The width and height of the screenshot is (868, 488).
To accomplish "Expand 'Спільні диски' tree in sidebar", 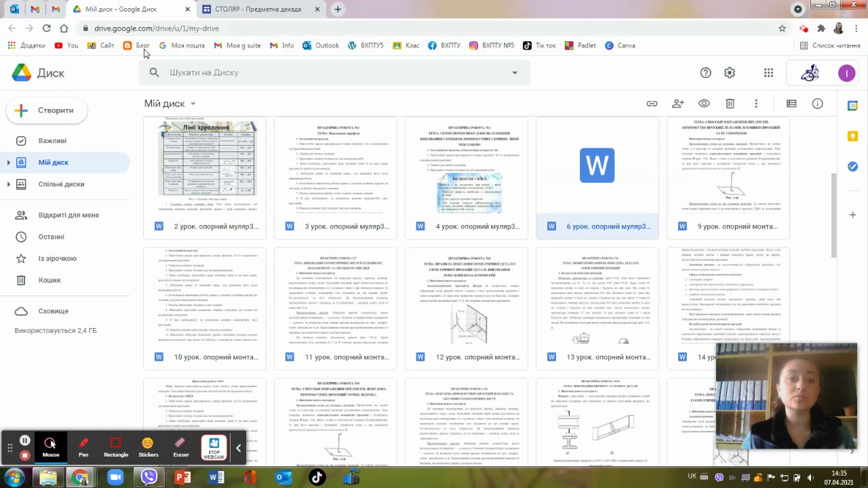I will pos(9,184).
